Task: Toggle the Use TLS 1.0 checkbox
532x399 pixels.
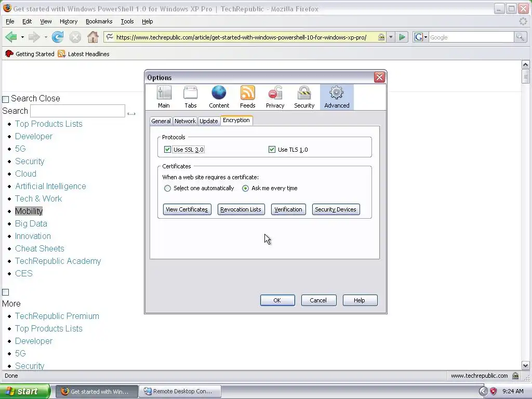Action: (272, 149)
